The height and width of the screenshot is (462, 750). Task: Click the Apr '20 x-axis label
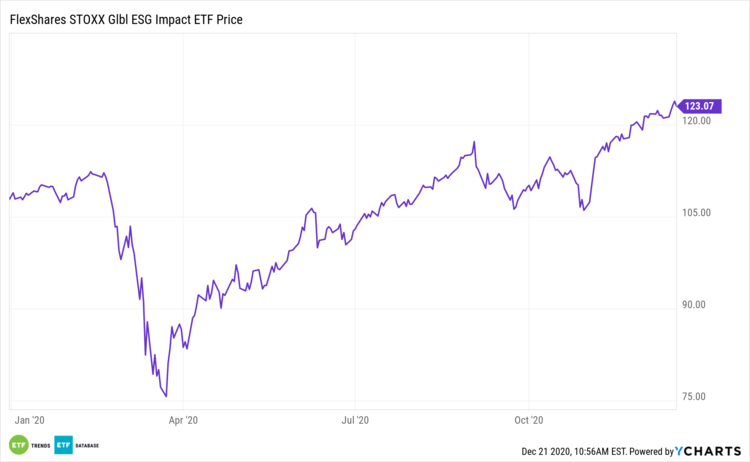(x=184, y=421)
